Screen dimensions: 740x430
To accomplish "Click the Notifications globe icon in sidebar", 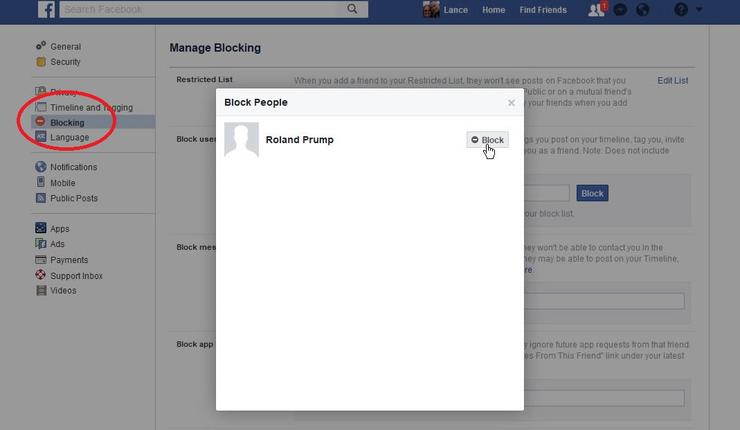I will click(x=41, y=167).
